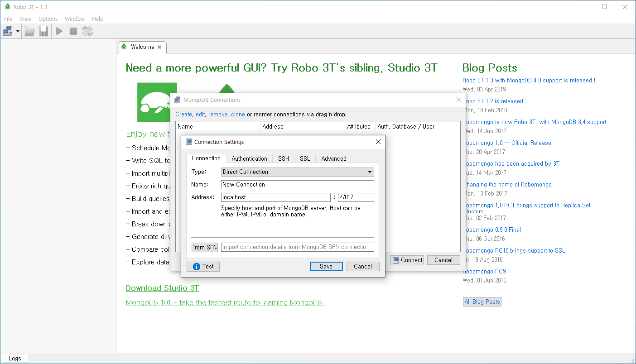636x364 pixels.
Task: Click the Name field with New Connection
Action: point(298,185)
